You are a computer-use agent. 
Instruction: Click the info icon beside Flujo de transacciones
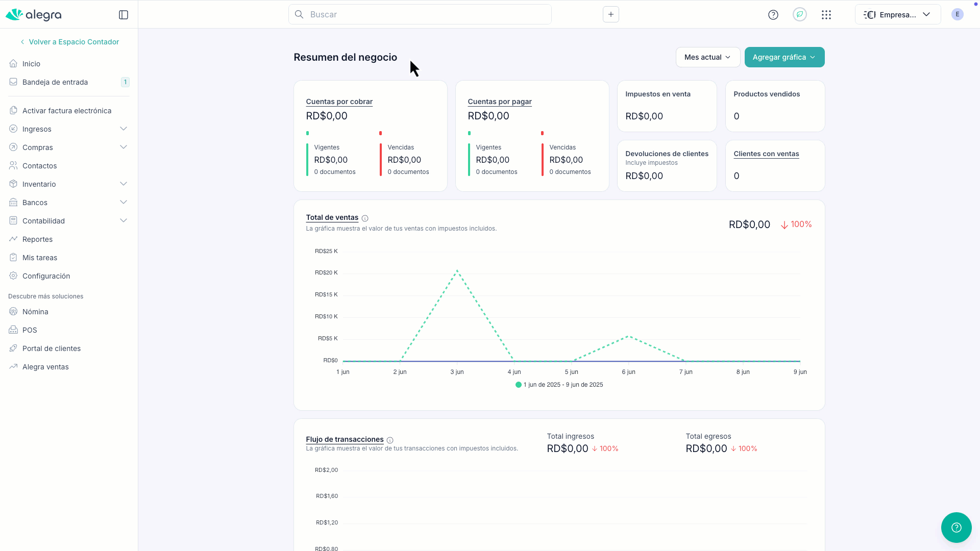(390, 440)
